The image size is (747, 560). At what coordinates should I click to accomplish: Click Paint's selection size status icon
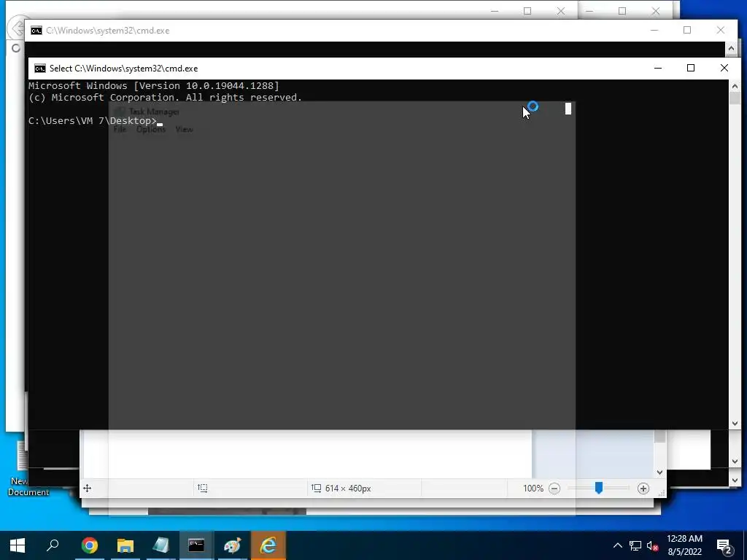tap(203, 488)
